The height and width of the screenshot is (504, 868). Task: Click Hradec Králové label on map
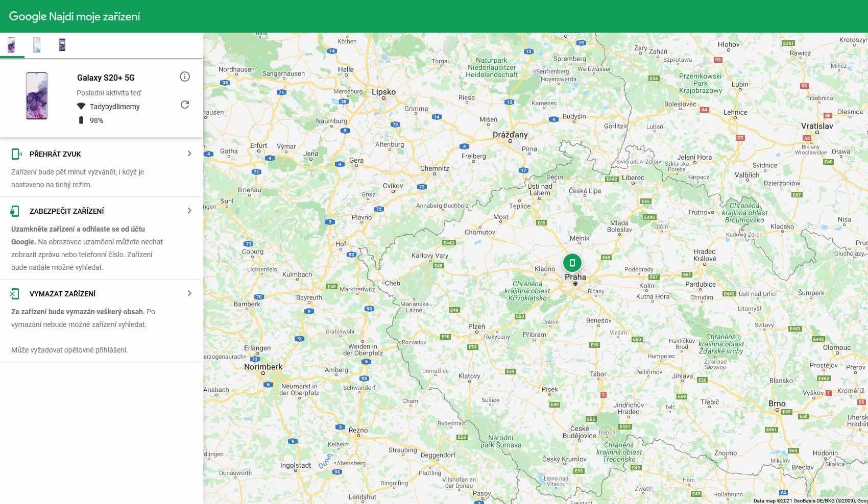pos(705,255)
